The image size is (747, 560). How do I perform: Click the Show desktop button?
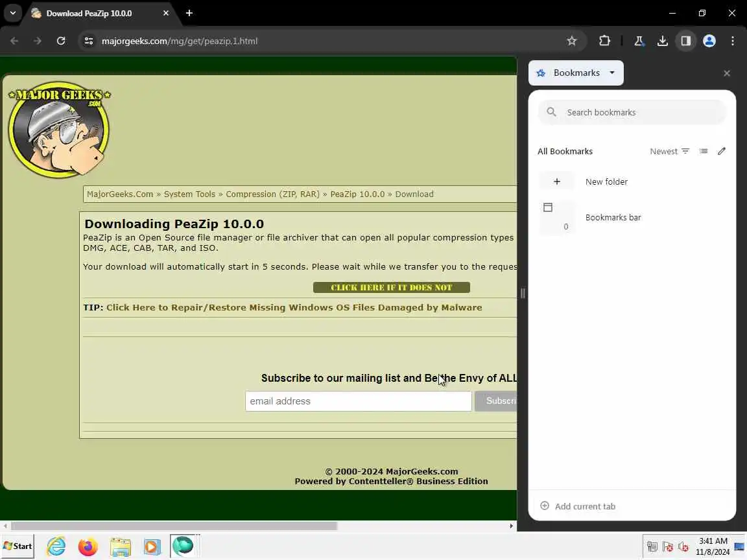[x=740, y=546]
